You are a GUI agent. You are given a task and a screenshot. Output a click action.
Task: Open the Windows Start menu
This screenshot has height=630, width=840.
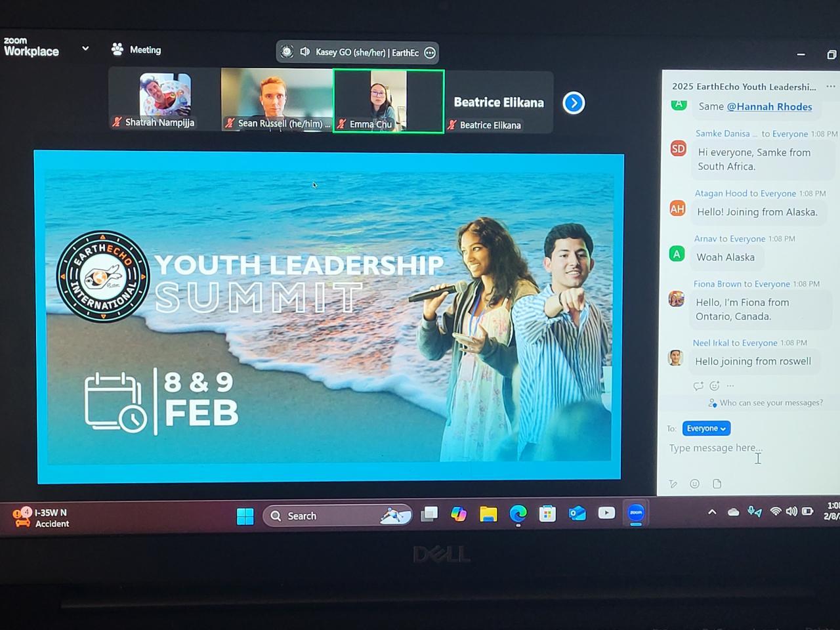245,516
